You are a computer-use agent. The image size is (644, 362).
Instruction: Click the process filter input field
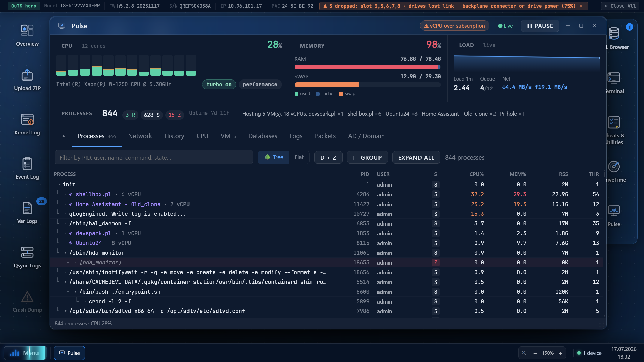click(154, 157)
